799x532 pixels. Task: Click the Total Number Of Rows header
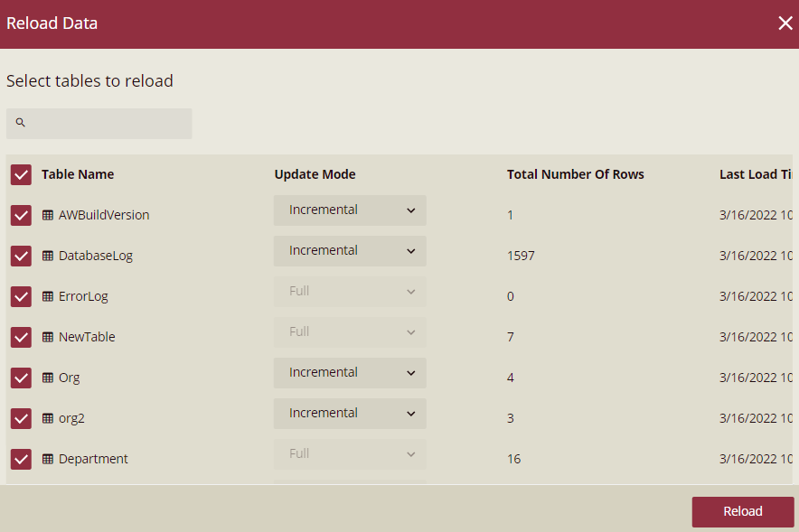[576, 174]
